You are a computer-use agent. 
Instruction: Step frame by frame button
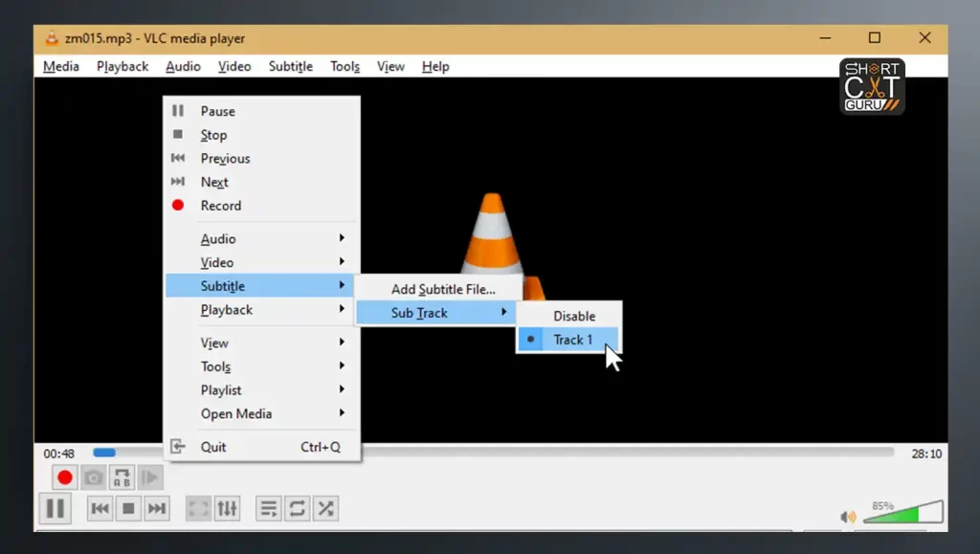pos(150,477)
